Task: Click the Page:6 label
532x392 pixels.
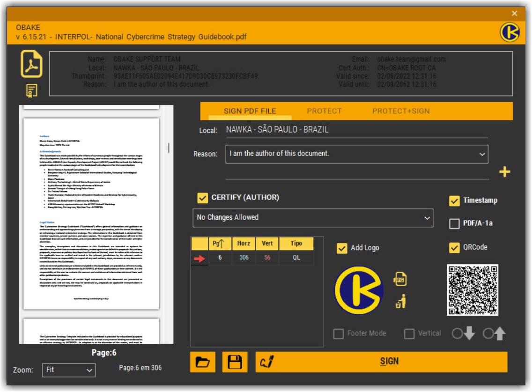Action: tap(104, 353)
